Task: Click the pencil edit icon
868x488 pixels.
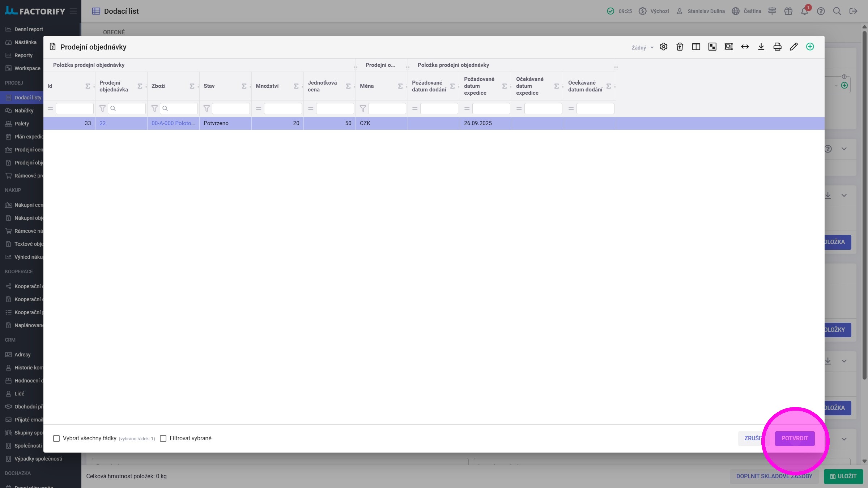Action: pyautogui.click(x=793, y=47)
